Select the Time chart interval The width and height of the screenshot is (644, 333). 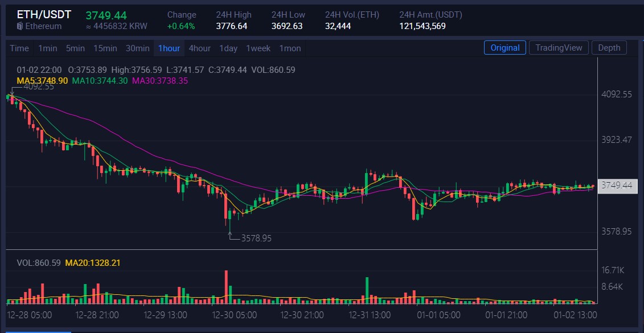pos(19,48)
